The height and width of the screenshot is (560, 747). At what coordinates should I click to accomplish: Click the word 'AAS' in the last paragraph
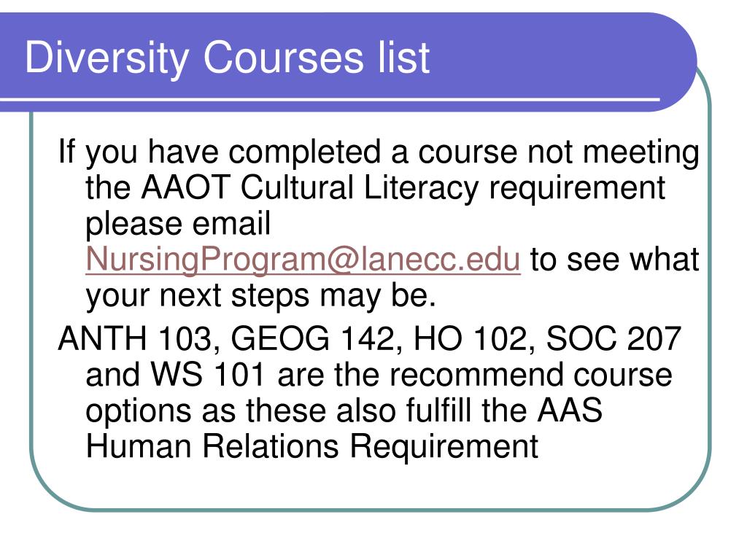click(x=570, y=410)
